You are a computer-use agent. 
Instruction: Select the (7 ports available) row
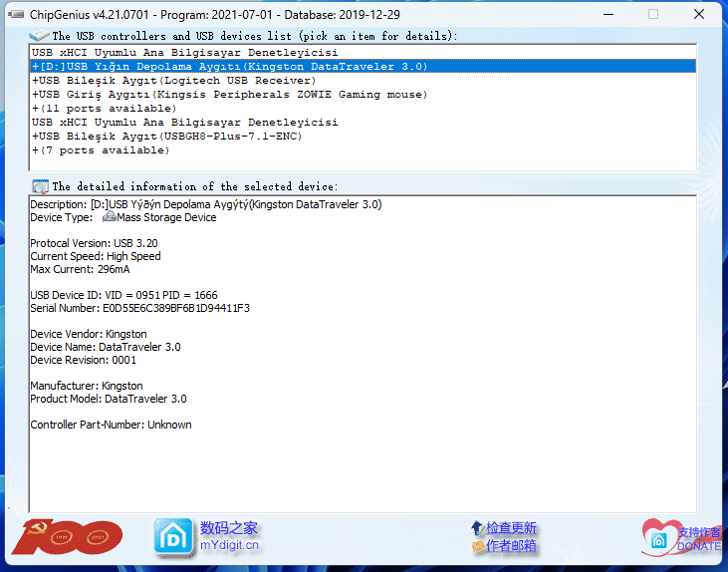tap(364, 149)
